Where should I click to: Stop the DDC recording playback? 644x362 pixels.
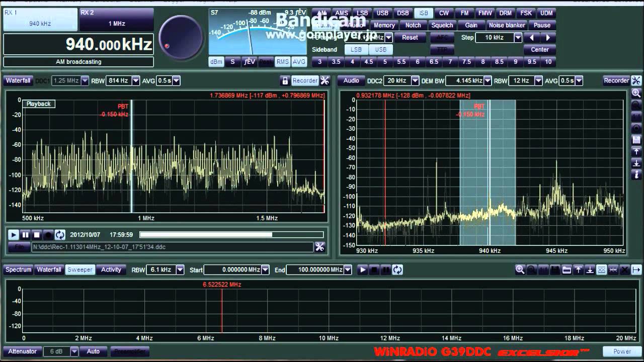coord(37,235)
